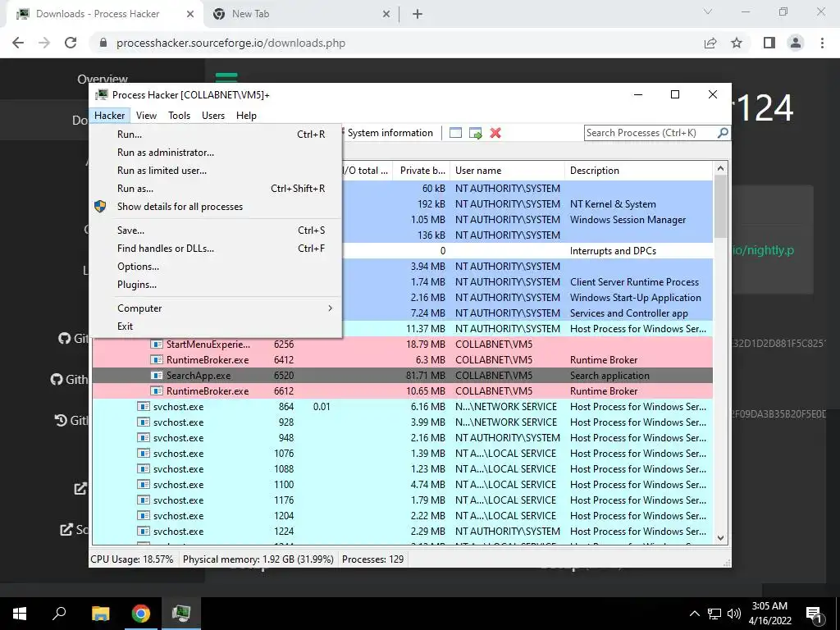840x630 pixels.
Task: Open Chrome tab search dropdown chevron
Action: 708,11
